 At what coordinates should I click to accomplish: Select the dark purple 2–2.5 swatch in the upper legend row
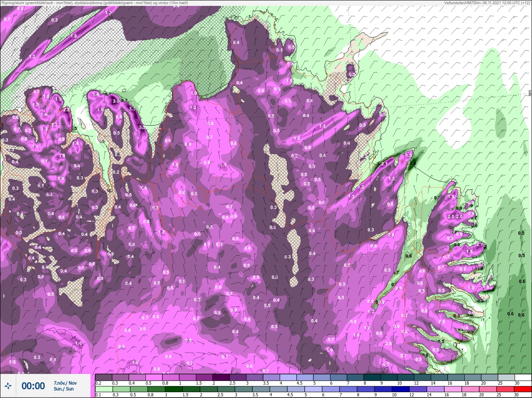tap(222, 378)
